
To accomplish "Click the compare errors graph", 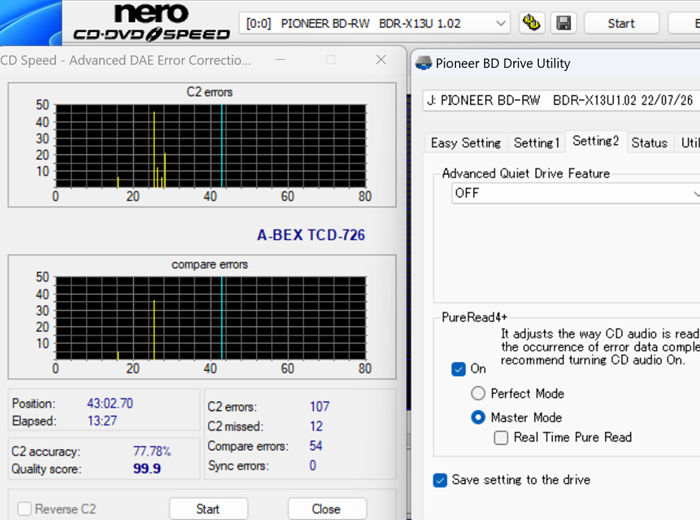I will (x=210, y=318).
